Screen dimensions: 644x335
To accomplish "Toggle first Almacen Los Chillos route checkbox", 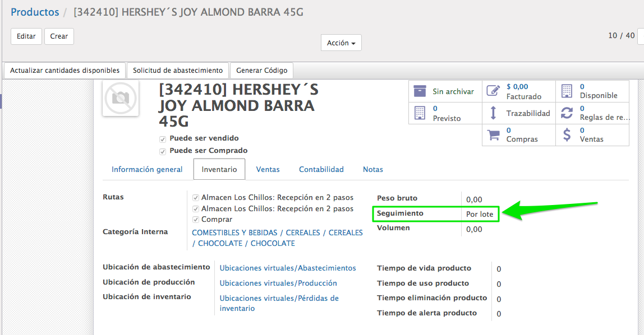I will click(x=196, y=198).
